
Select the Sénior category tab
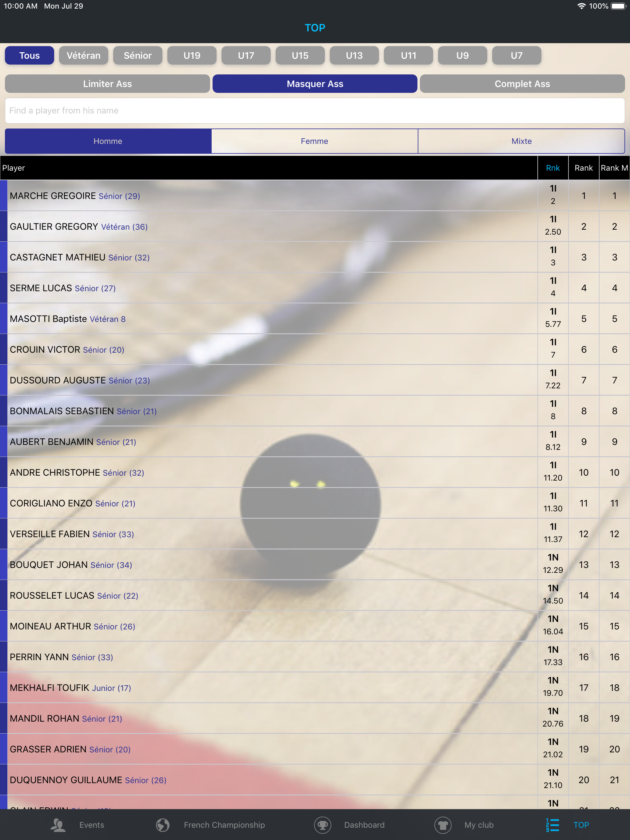tap(138, 55)
